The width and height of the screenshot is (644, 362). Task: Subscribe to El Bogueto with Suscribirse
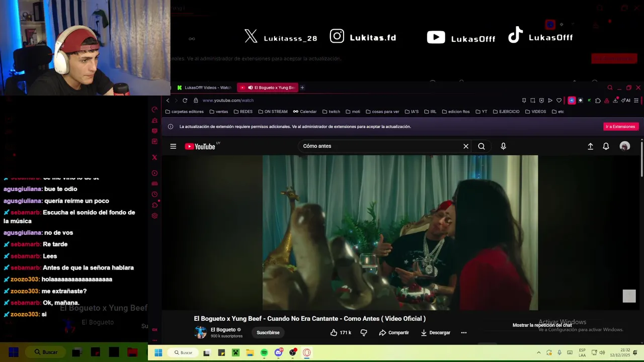pyautogui.click(x=268, y=332)
